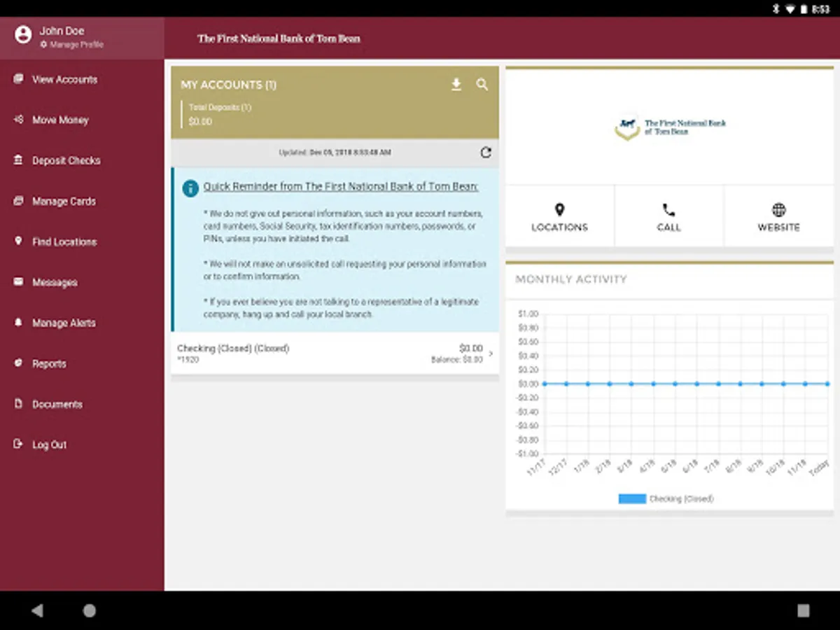Viewport: 840px width, 630px height.
Task: Click the battery status icon
Action: [x=804, y=8]
